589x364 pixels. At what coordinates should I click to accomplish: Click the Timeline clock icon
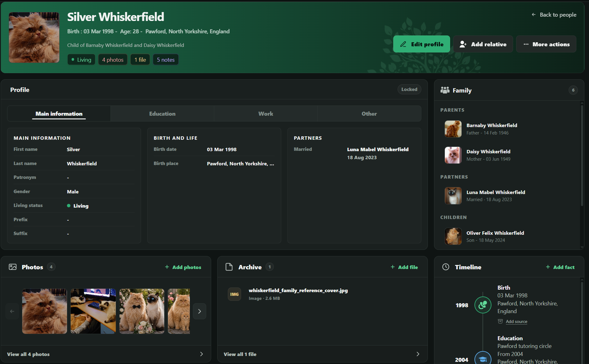(x=446, y=267)
